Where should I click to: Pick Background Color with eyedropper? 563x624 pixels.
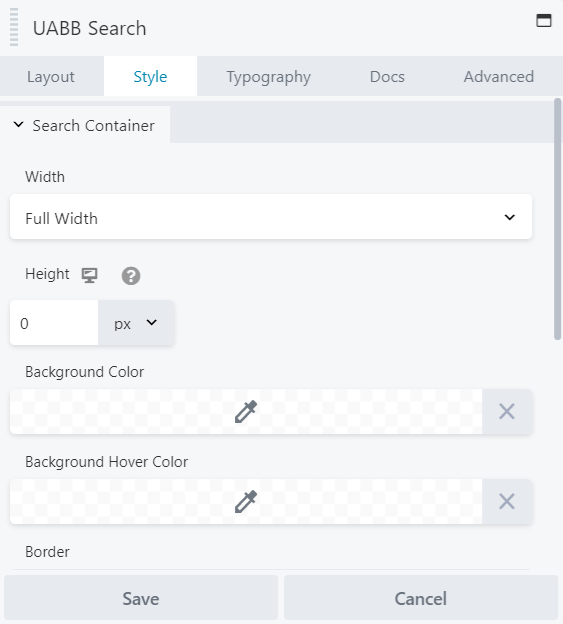(246, 411)
